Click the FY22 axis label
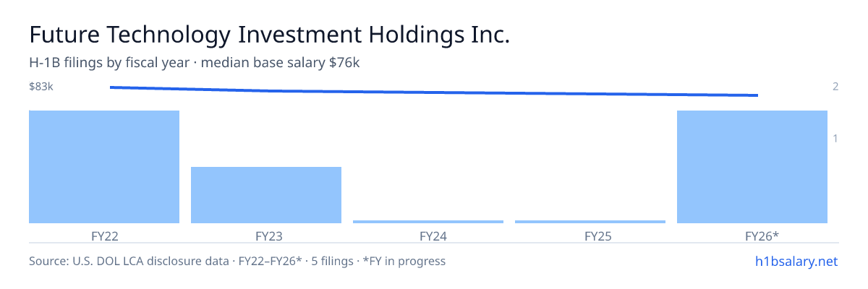This screenshot has height=289, width=868. (x=104, y=236)
